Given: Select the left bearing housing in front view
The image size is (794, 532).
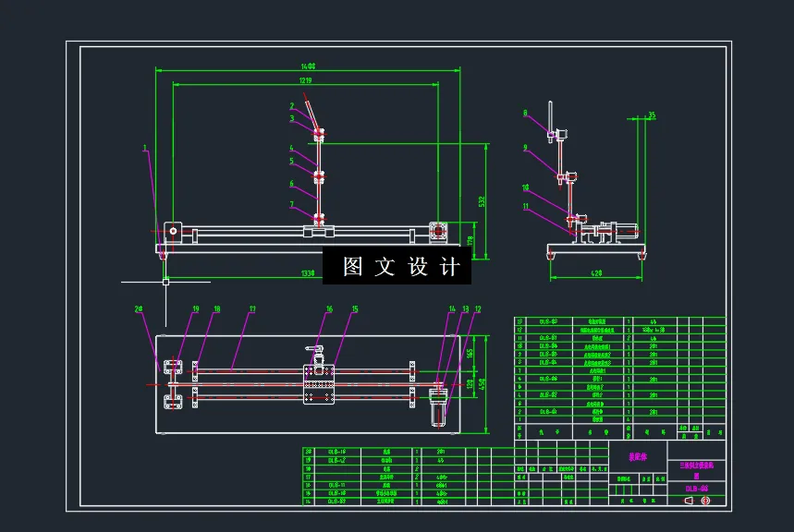Looking at the screenshot, I should click(173, 231).
